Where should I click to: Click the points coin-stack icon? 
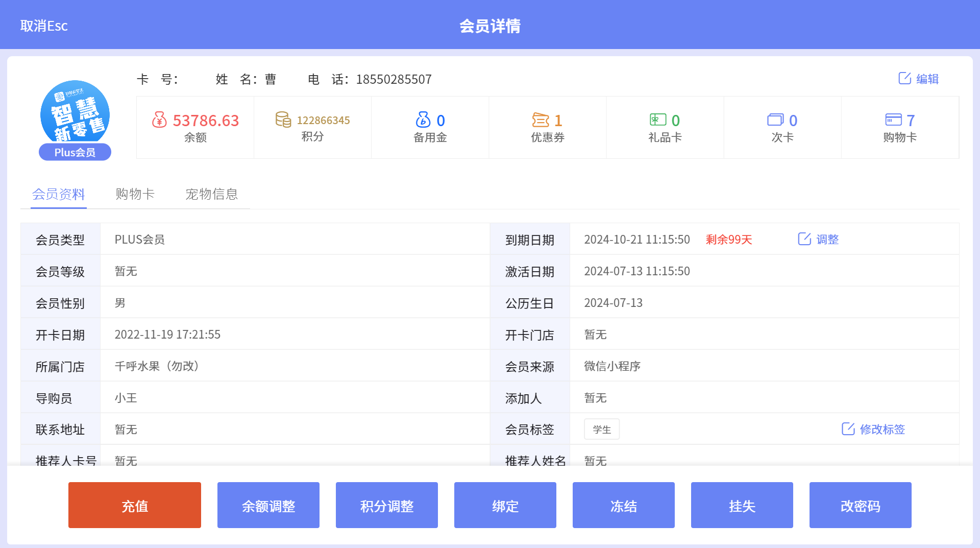283,120
